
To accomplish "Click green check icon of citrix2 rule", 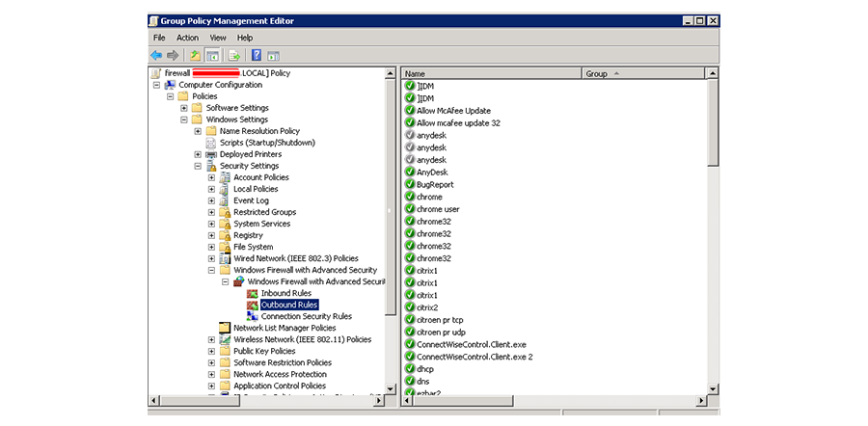I will 410,307.
